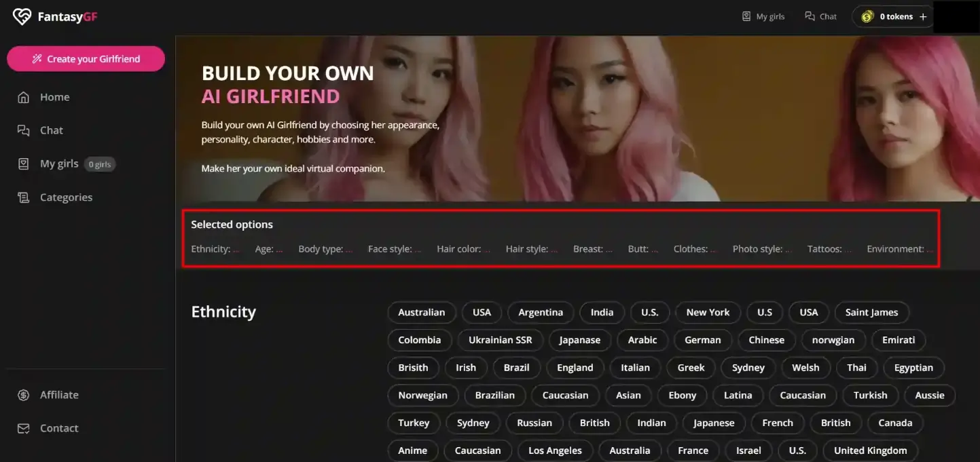Screen dimensions: 980x462
Task: Open the Contact page
Action: click(58, 427)
